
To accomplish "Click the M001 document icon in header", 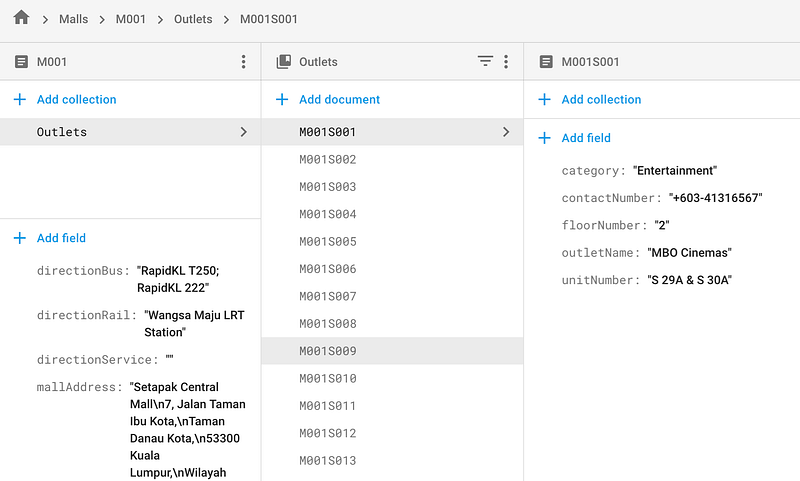I will click(x=21, y=62).
